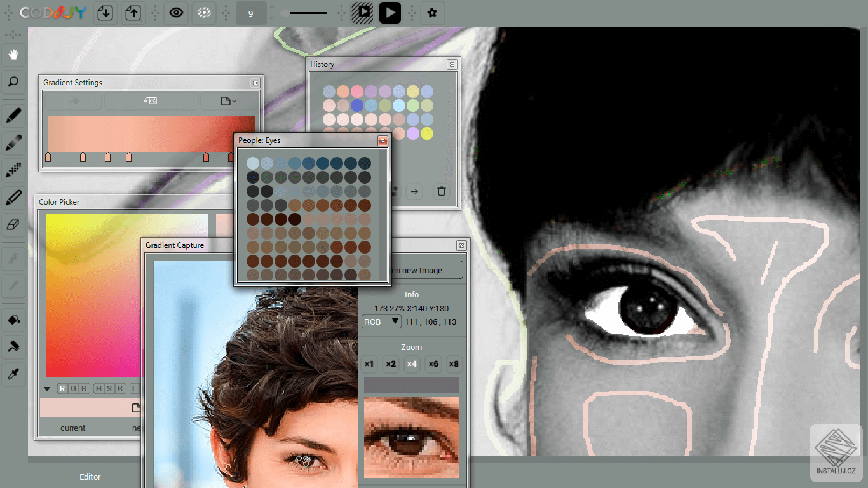The height and width of the screenshot is (488, 868).
Task: Click the captured color grey bar under Zoom
Action: 412,385
